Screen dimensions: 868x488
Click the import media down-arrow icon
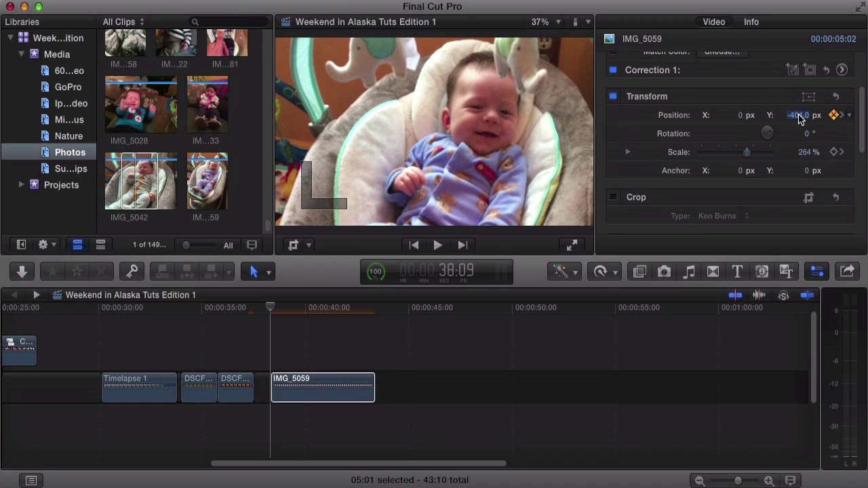click(22, 272)
